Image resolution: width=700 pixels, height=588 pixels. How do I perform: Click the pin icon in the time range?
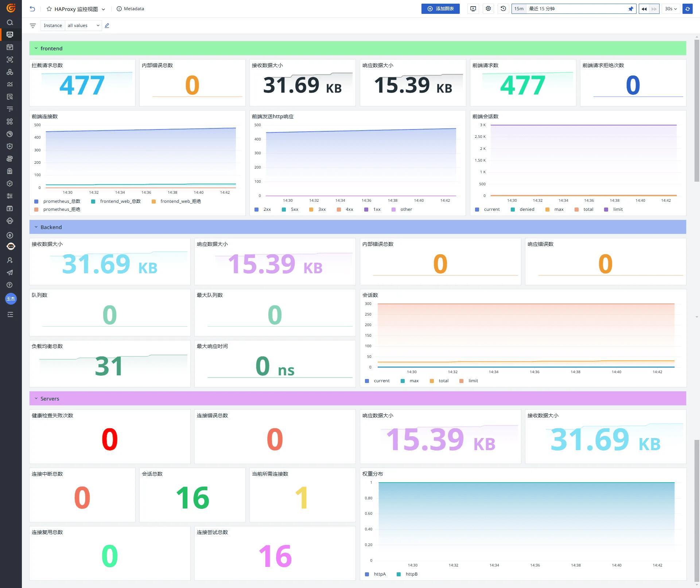tap(630, 9)
